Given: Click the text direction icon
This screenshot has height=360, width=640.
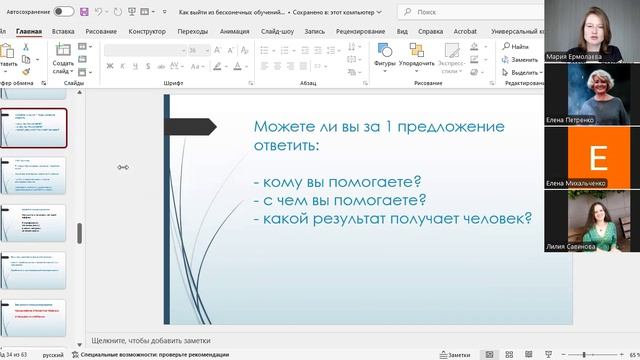Looking at the screenshot, I should click(x=352, y=47).
